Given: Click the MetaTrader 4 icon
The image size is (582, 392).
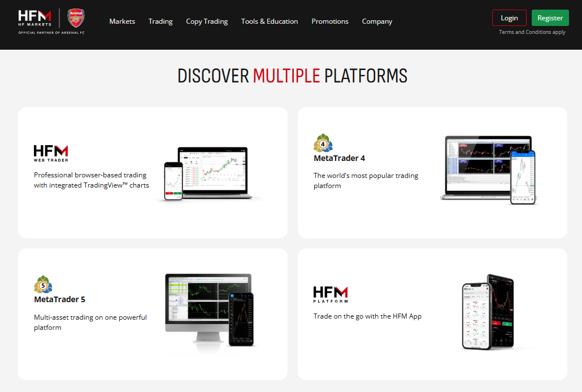Looking at the screenshot, I should pos(323,143).
